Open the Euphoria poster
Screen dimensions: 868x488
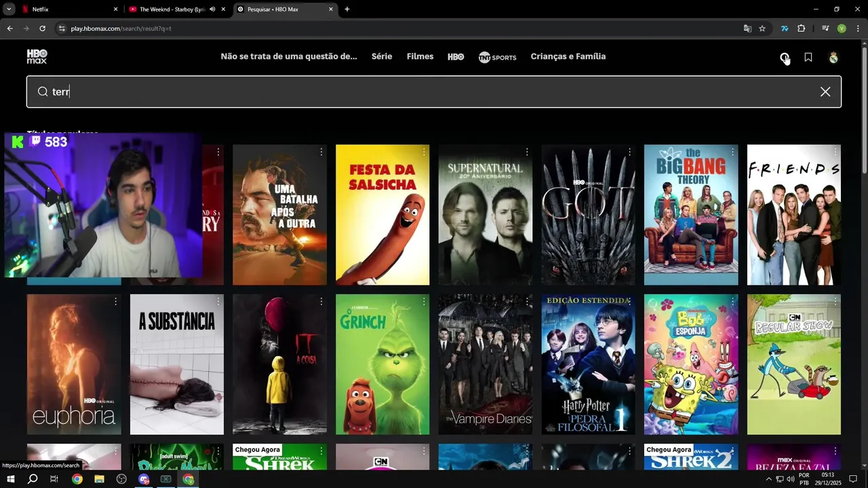(x=74, y=364)
